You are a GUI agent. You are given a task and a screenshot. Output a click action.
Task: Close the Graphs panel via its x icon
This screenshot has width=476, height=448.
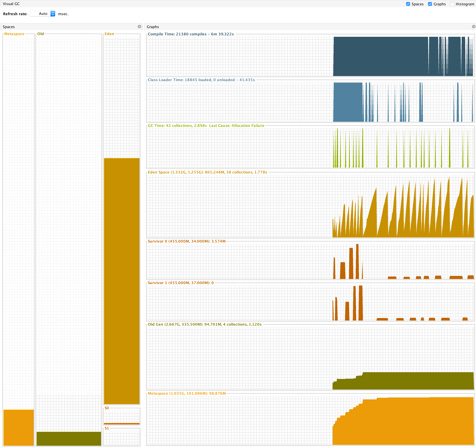(473, 27)
